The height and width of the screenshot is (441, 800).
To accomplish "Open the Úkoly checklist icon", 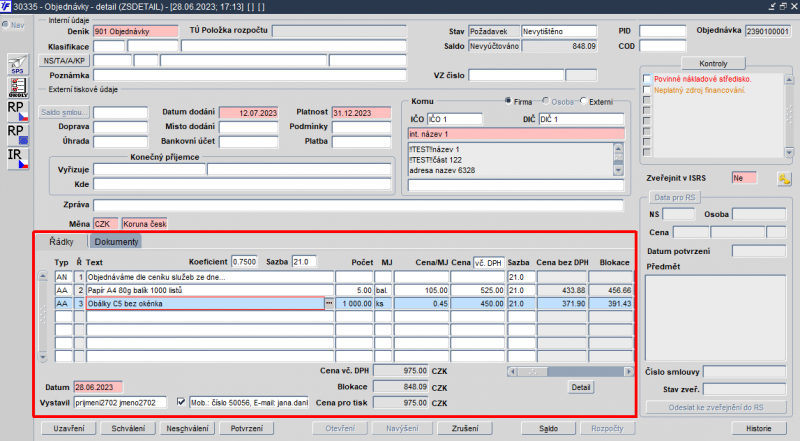I will click(x=17, y=87).
